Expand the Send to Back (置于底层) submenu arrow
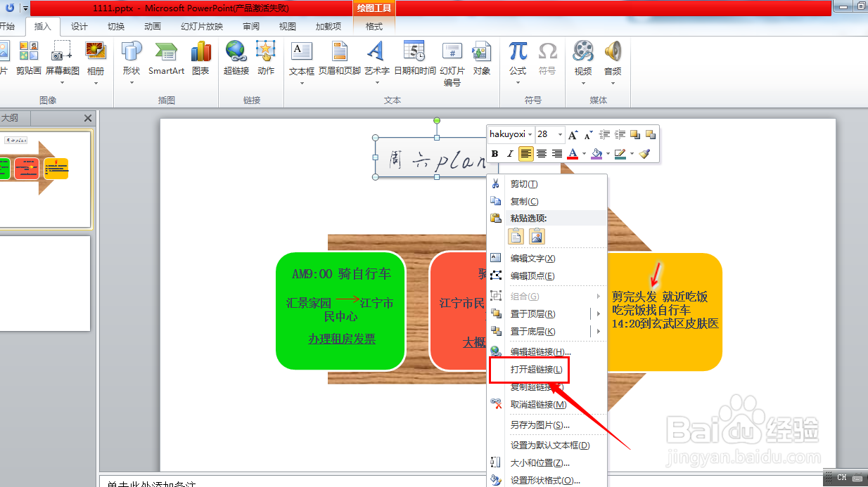Viewport: 868px width, 487px height. [599, 332]
